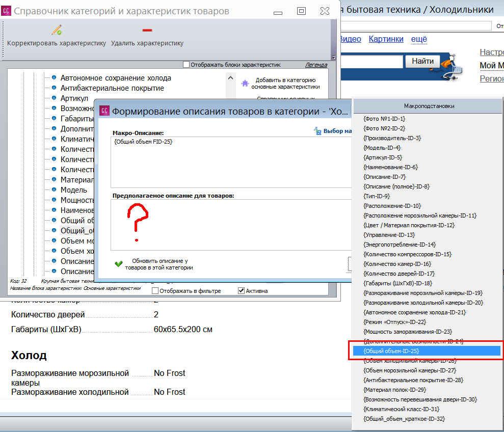
Task: Choose macro {Общий объем-ID-25}
Action: click(x=427, y=351)
